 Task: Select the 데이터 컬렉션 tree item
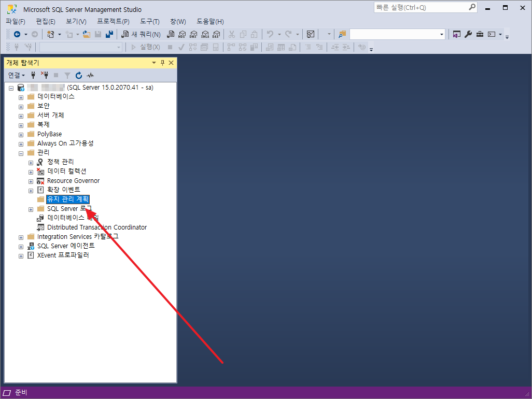coord(67,171)
